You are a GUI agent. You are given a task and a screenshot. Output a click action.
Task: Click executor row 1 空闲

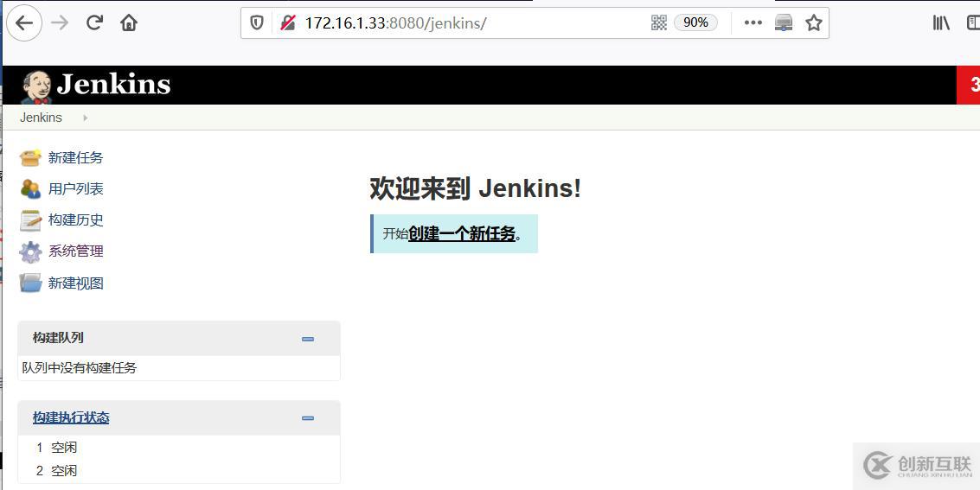56,448
